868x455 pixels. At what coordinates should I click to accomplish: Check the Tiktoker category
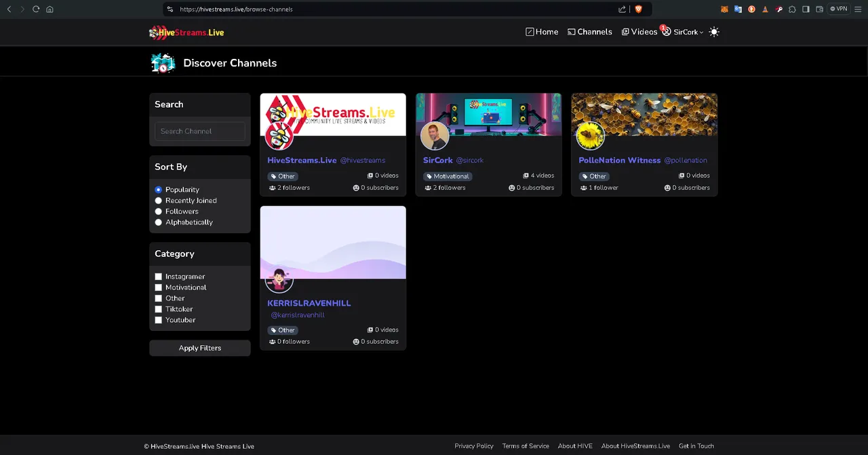point(159,309)
